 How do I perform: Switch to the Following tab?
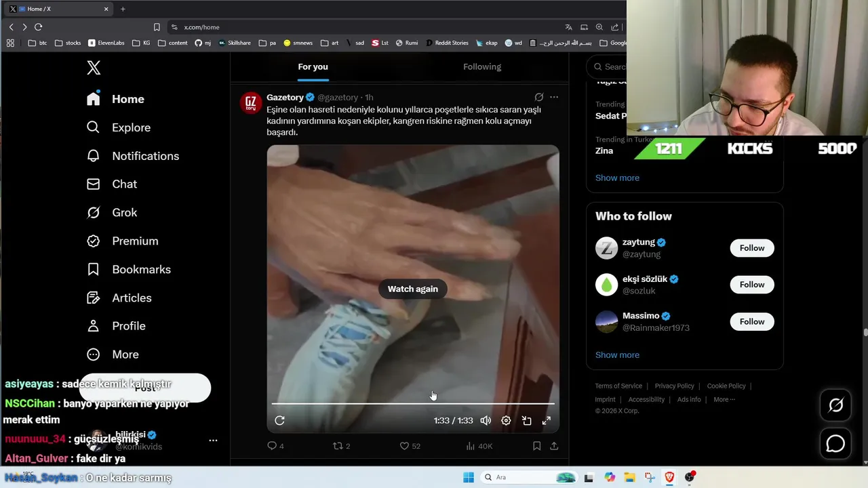(x=482, y=66)
